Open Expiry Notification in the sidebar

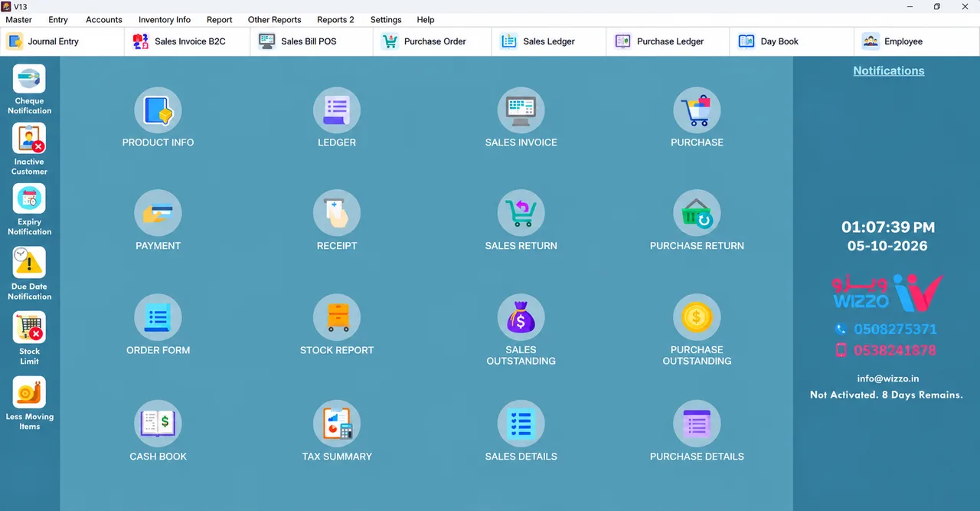pyautogui.click(x=29, y=210)
